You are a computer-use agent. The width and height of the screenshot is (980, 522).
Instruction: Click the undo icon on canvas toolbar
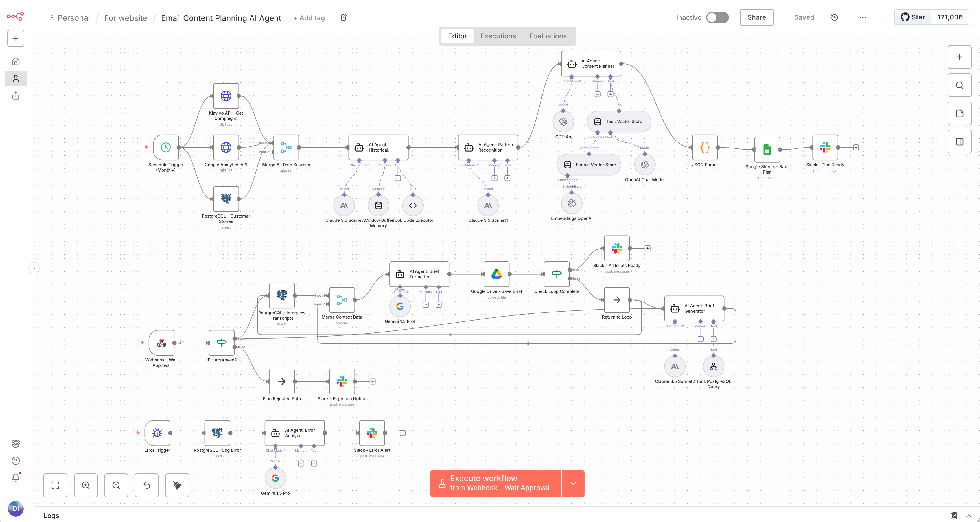point(146,485)
